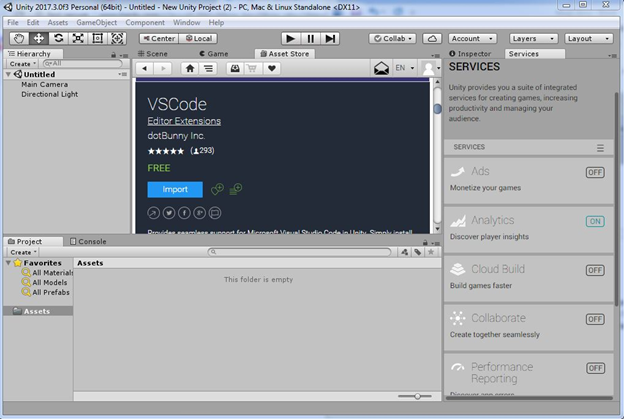The height and width of the screenshot is (419, 624).
Task: Open Asset Store download manager
Action: click(x=235, y=68)
